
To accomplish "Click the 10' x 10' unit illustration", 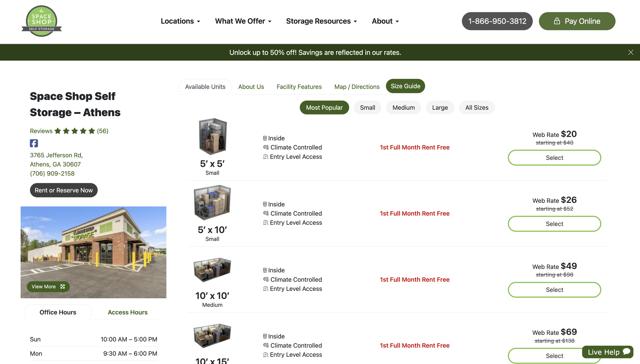I will pos(212,270).
